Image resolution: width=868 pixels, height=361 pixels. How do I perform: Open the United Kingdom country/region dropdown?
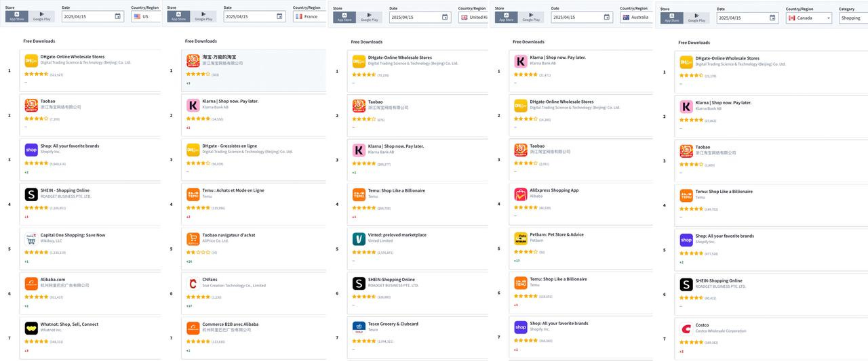tap(473, 17)
